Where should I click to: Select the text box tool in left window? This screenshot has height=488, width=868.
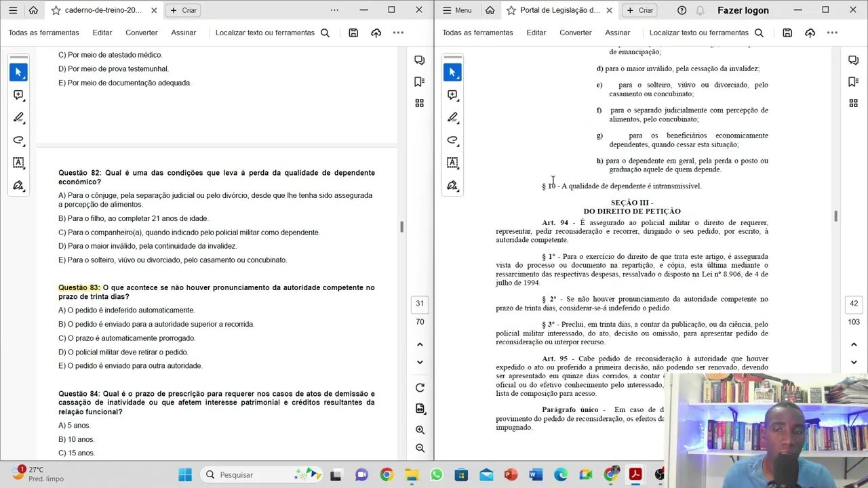click(x=18, y=163)
